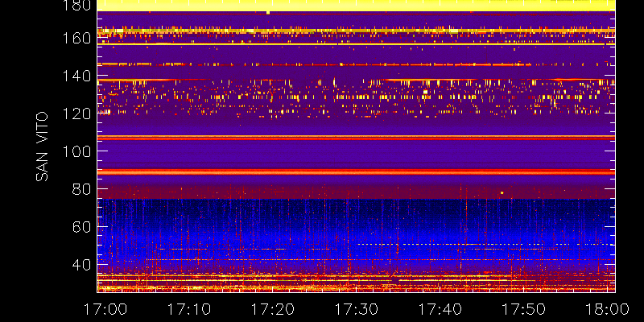Image resolution: width=644 pixels, height=322 pixels.
Task: Click the 18:00 time axis label
Action: coord(608,309)
